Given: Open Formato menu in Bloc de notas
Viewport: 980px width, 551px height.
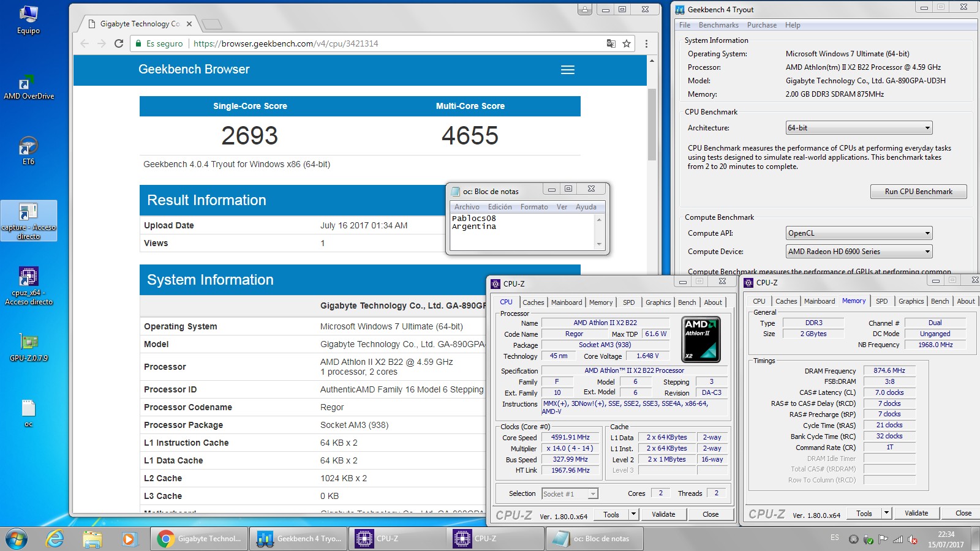Looking at the screenshot, I should [x=534, y=207].
